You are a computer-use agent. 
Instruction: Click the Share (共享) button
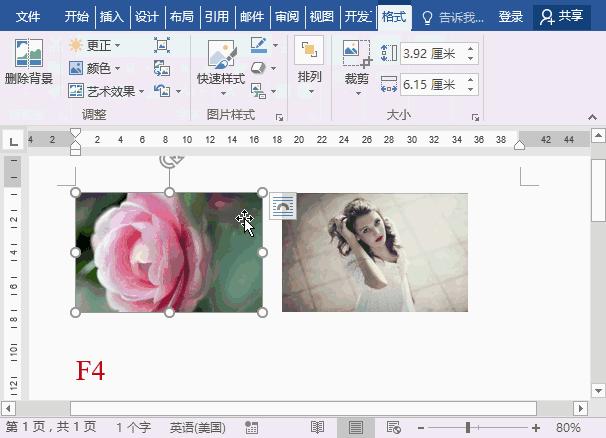tap(562, 17)
